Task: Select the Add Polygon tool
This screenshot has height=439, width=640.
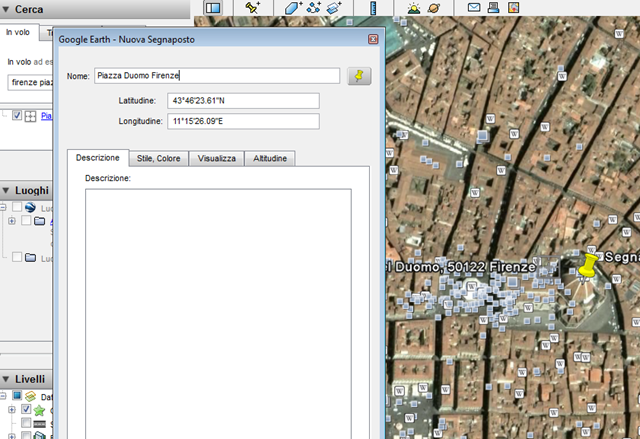Action: (293, 8)
